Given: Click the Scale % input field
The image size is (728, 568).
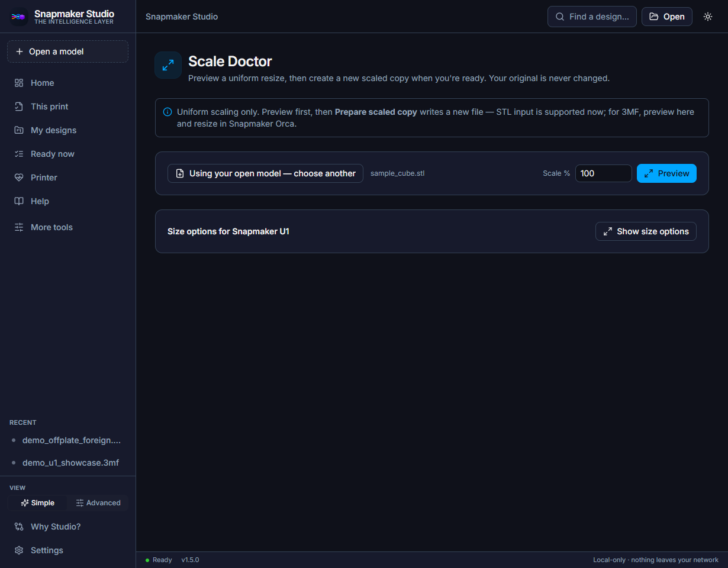Looking at the screenshot, I should click(604, 173).
